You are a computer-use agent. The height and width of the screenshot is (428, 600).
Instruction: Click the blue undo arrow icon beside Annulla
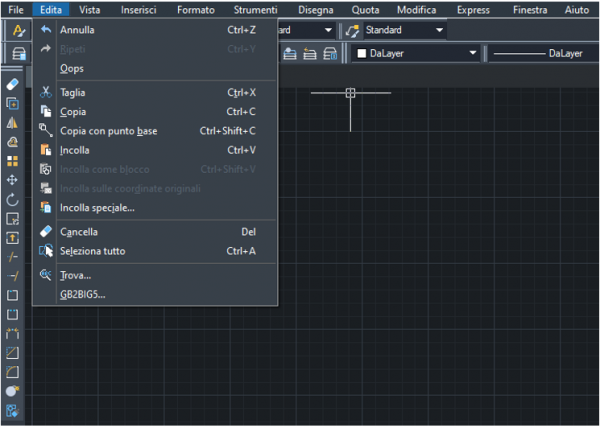(x=46, y=29)
